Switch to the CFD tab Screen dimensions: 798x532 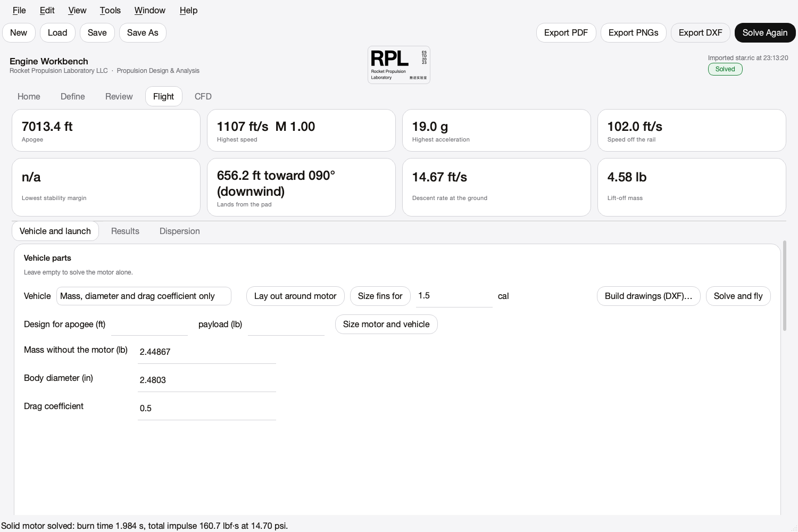pos(203,96)
